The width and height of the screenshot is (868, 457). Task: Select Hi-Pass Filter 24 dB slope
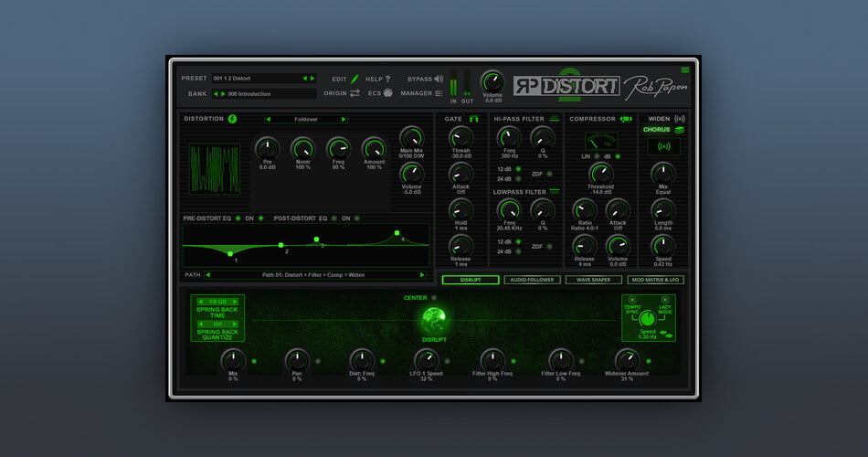518,179
